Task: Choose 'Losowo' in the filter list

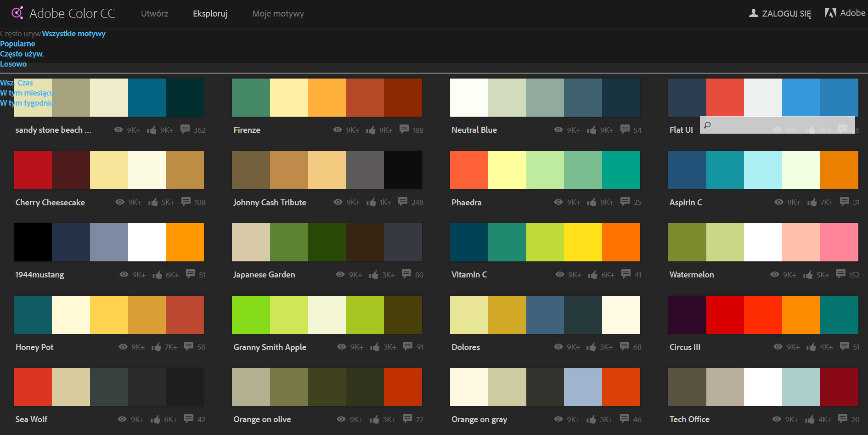Action: click(13, 64)
